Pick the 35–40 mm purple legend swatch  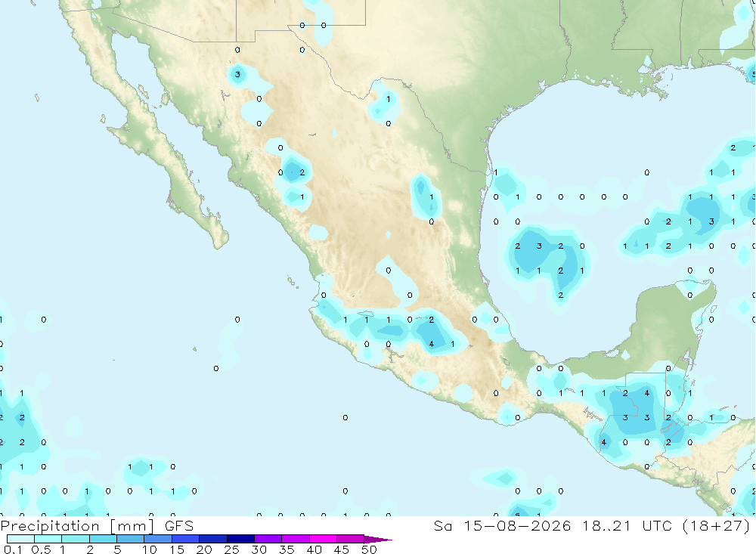click(295, 539)
